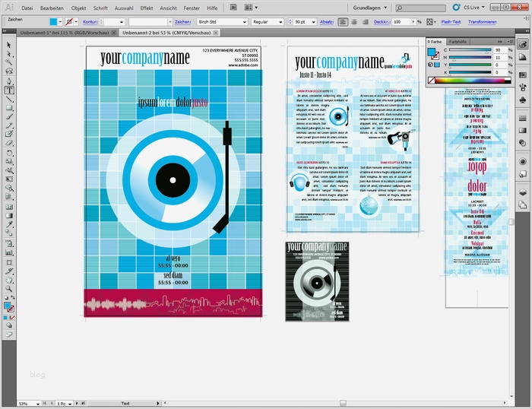This screenshot has height=409, width=532.
Task: Click the black-and-white flyer thumbnail artboard
Action: point(317,281)
